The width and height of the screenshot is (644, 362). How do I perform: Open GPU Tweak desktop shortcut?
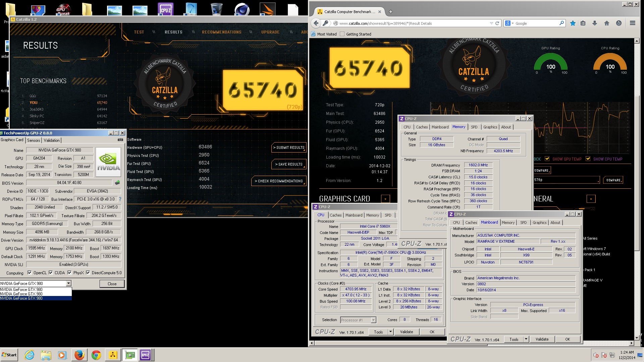point(63,9)
